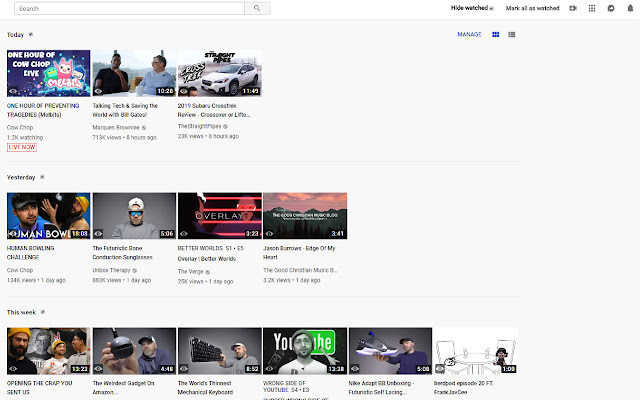Click Mark all as watched
This screenshot has width=640, height=400.
click(532, 8)
